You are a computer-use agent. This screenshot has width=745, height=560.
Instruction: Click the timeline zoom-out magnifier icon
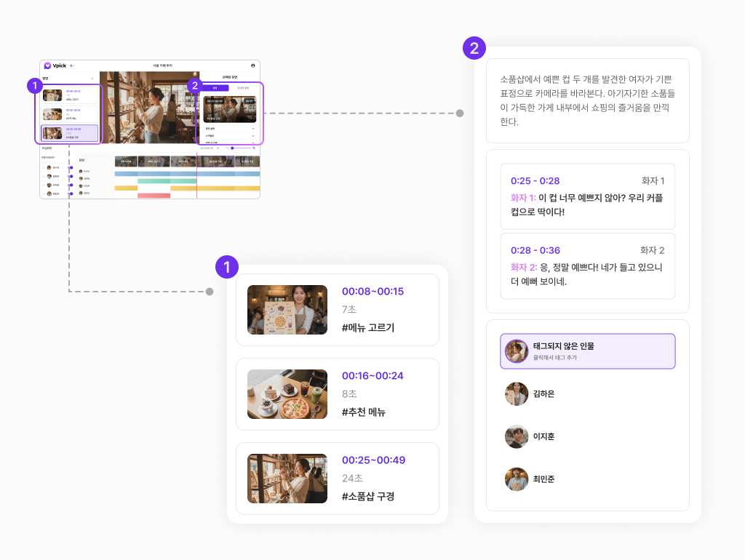[226, 148]
